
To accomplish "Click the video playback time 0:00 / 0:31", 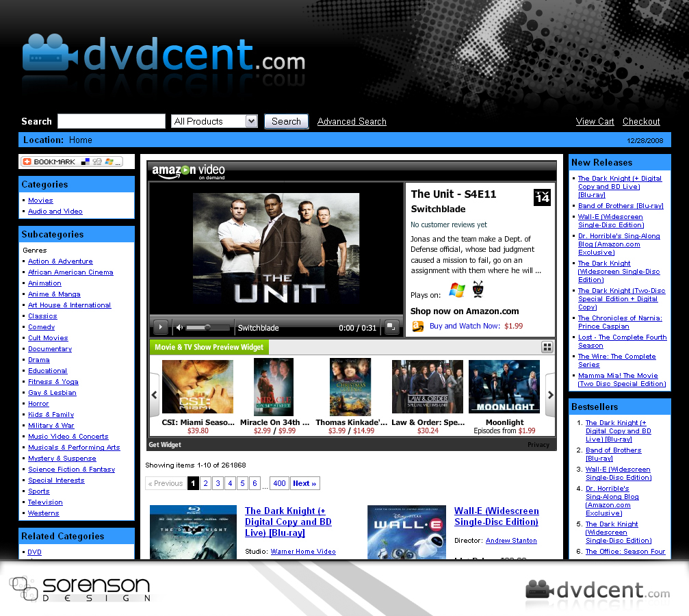I will pos(357,328).
